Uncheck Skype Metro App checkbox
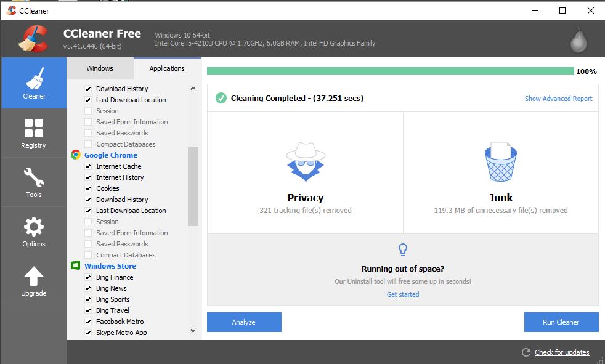Viewport: 605px width, 364px height. (x=88, y=333)
